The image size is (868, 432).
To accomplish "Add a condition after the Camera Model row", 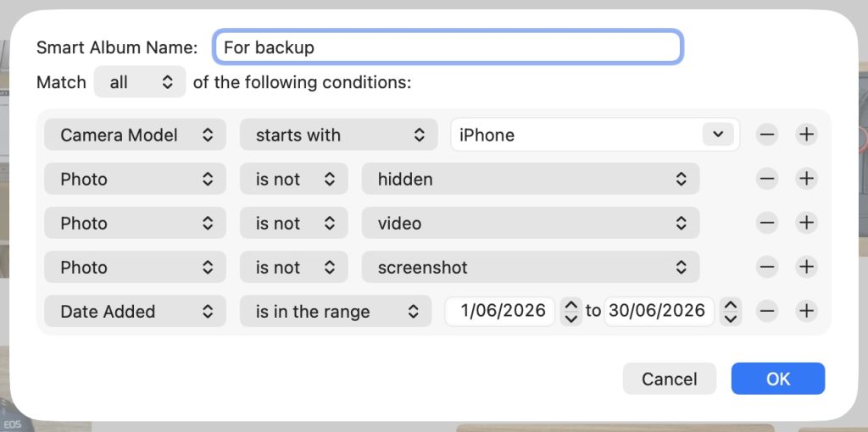I will pyautogui.click(x=807, y=135).
